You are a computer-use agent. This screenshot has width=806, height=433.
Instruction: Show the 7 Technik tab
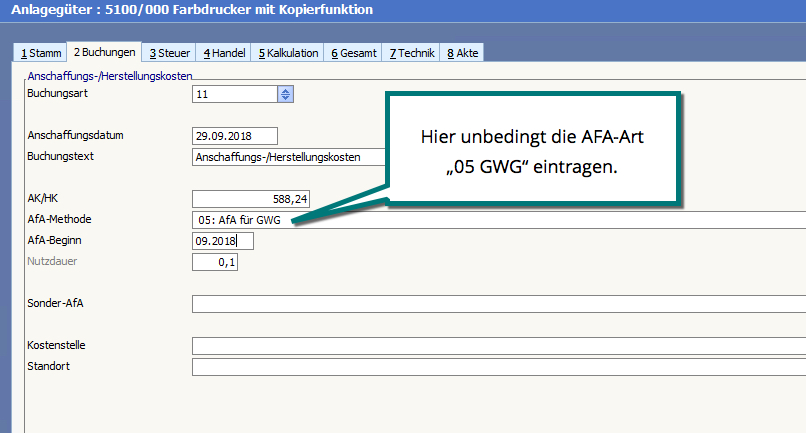pyautogui.click(x=412, y=53)
